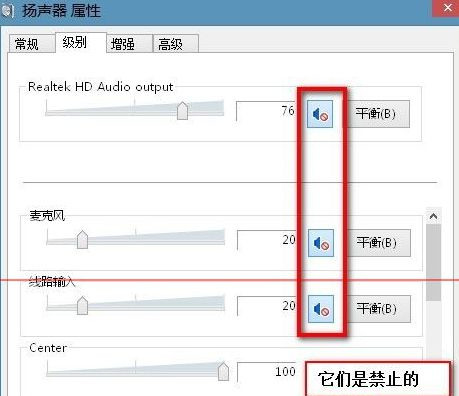Click the Realtek HD Audio output label
This screenshot has width=459, height=396.
[101, 87]
